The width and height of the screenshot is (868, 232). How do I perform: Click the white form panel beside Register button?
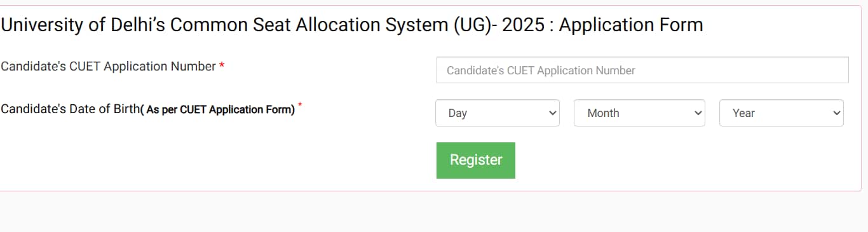coord(686,160)
